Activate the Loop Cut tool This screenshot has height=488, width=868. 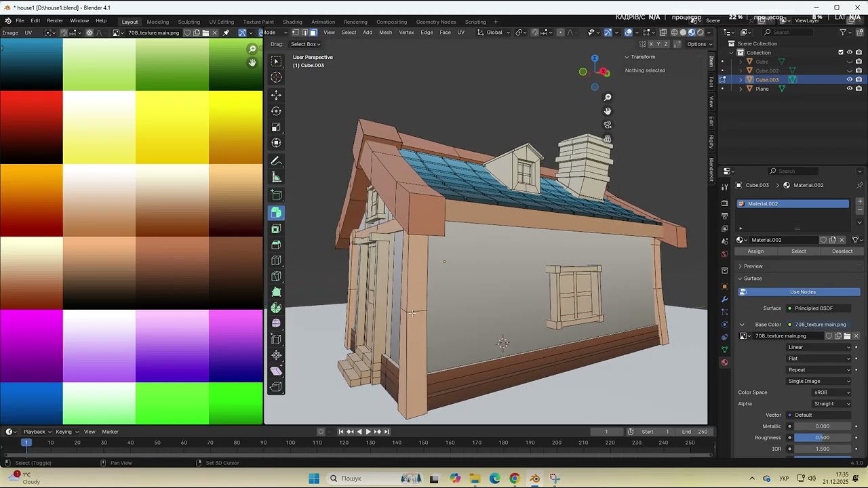(276, 261)
